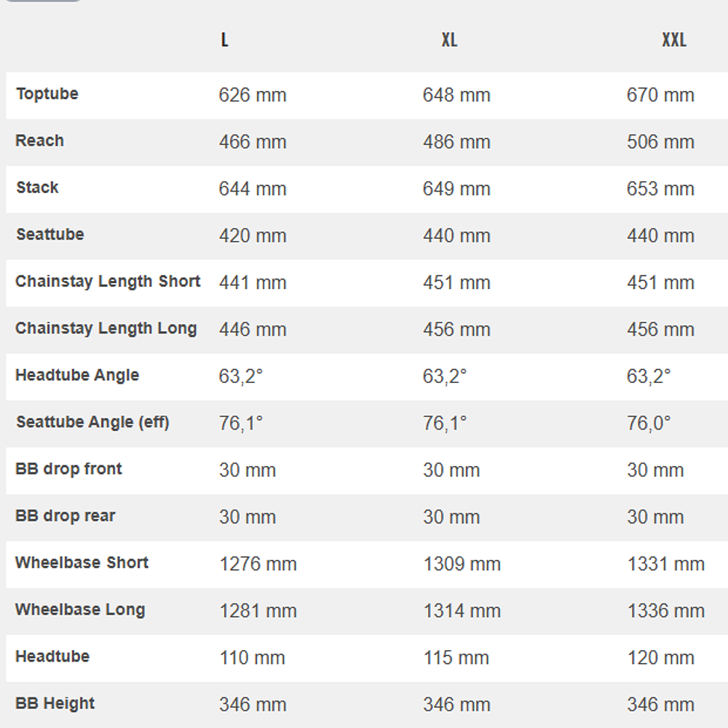Viewport: 728px width, 728px height.
Task: Select the Chainstay Length Short label
Action: click(108, 282)
